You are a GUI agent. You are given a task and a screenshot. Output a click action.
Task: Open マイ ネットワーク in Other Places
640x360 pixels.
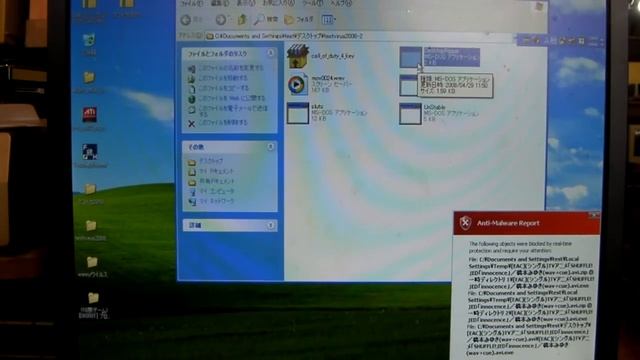217,201
